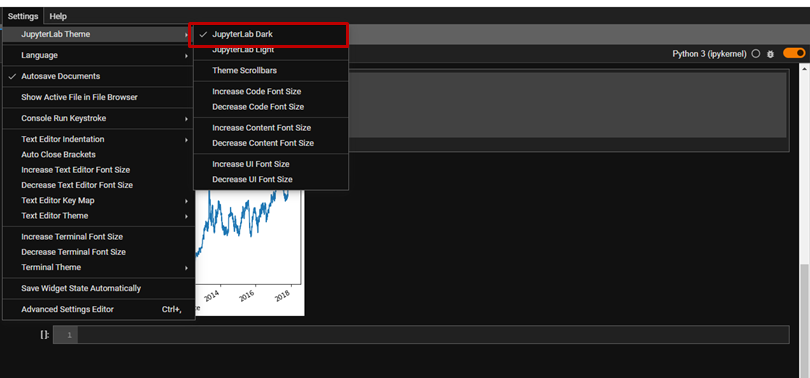Click Decrease Code Font Size
The width and height of the screenshot is (810, 378).
click(x=271, y=107)
